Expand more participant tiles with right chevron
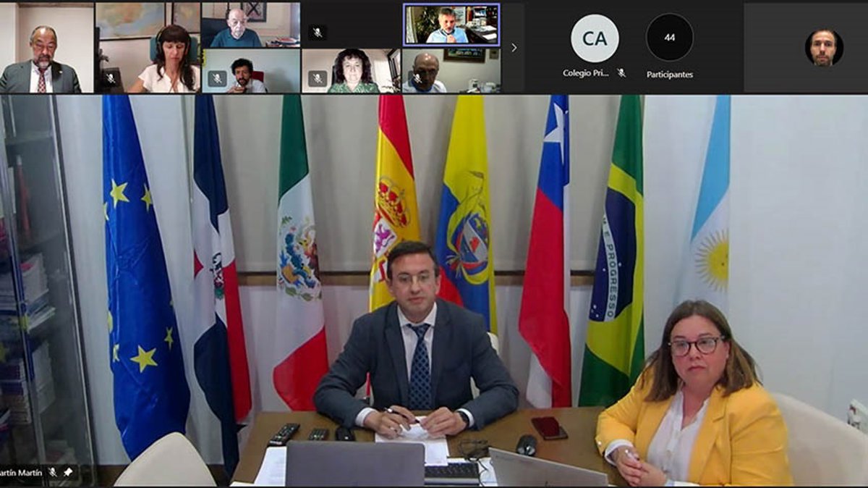This screenshot has height=488, width=868. 514,48
